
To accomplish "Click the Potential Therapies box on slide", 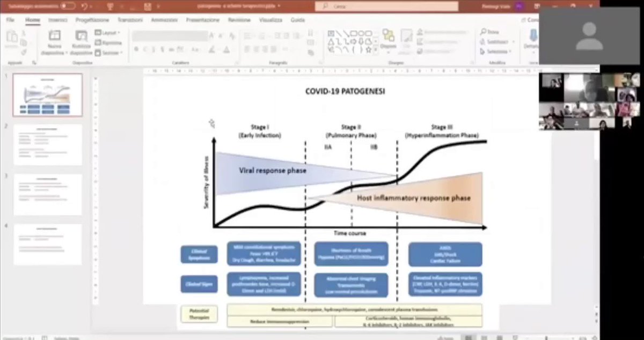I will tap(199, 314).
